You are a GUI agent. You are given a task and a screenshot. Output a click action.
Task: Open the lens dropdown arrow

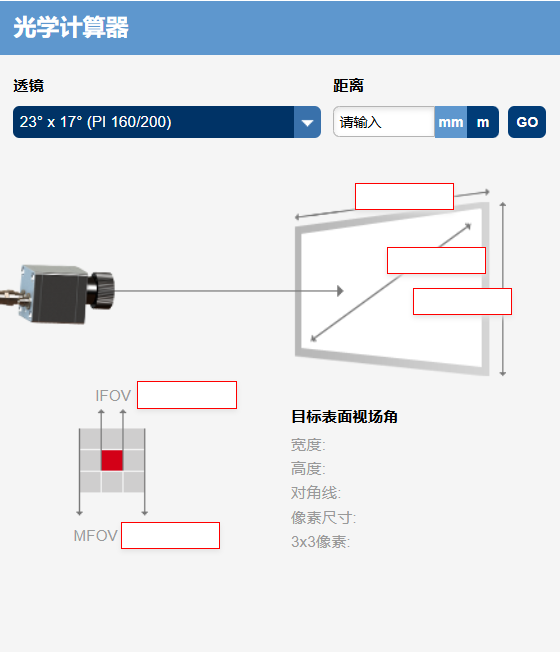click(x=307, y=122)
